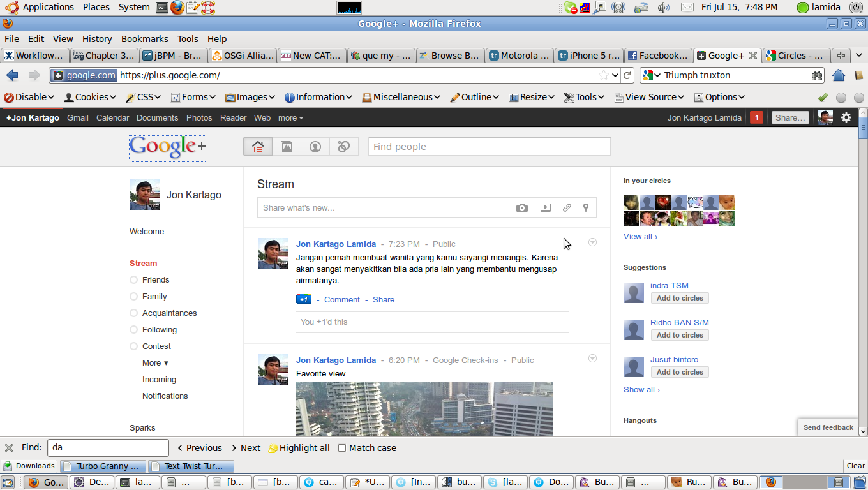Open options arrow on the 7:23 PM post

pyautogui.click(x=592, y=242)
